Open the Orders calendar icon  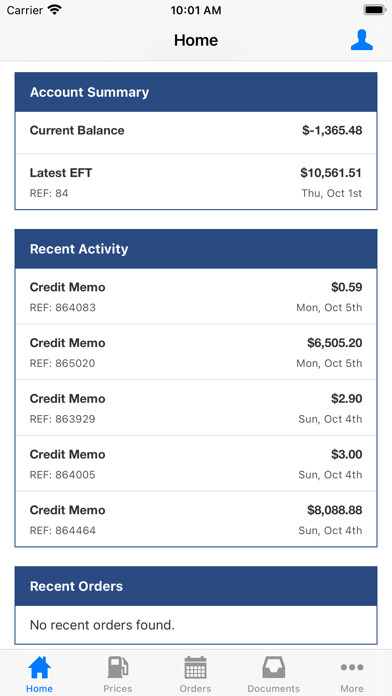(x=195, y=667)
